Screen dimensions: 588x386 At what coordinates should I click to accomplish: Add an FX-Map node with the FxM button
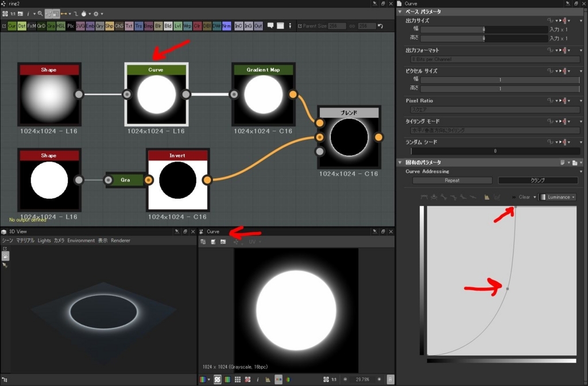tap(32, 26)
